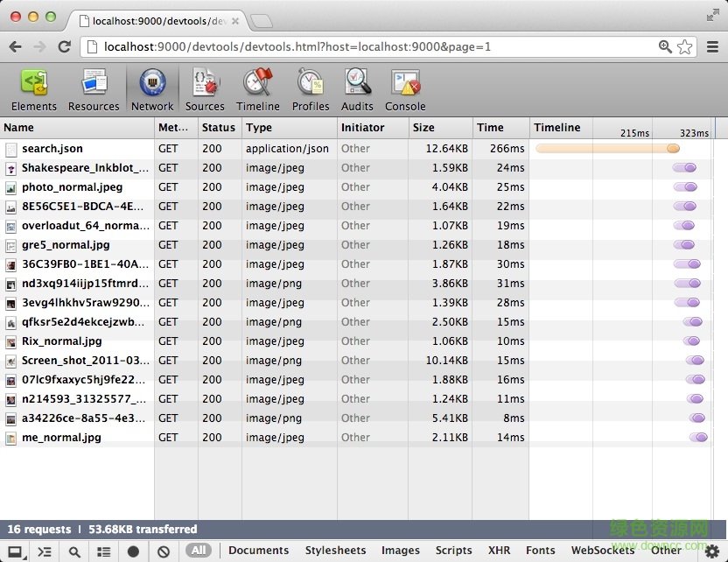The image size is (728, 562).
Task: Open the Timeline panel
Action: click(x=257, y=89)
